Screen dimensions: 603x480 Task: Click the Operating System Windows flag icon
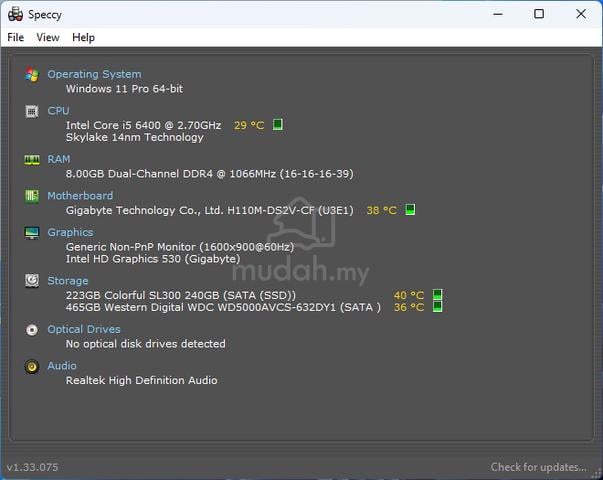click(32, 75)
